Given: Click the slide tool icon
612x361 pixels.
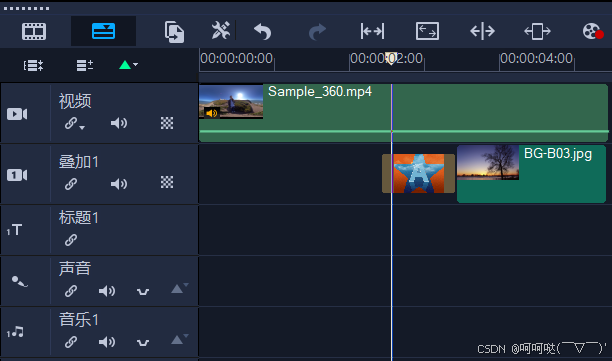Looking at the screenshot, I should coord(537,31).
